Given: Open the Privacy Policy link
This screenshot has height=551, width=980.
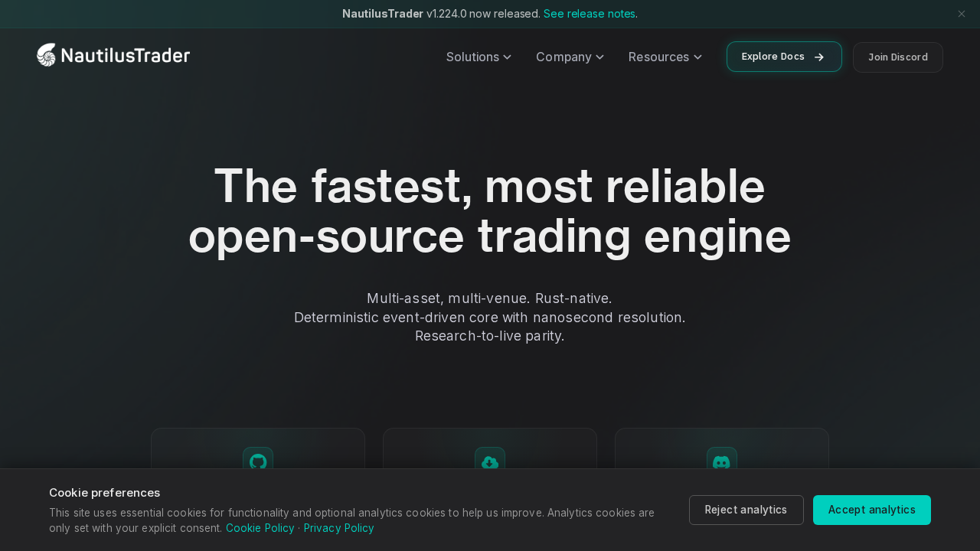Looking at the screenshot, I should coord(338,528).
